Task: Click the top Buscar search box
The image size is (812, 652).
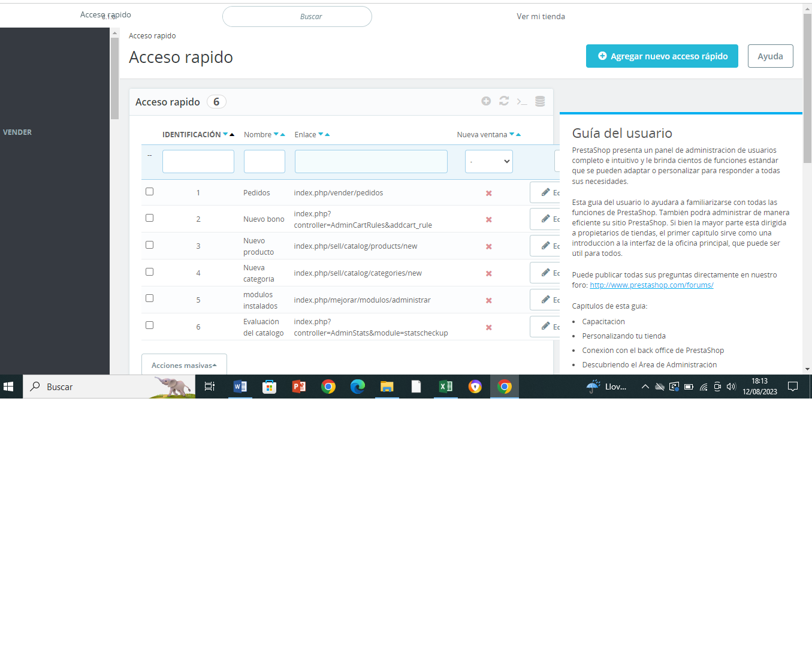Action: [x=297, y=17]
